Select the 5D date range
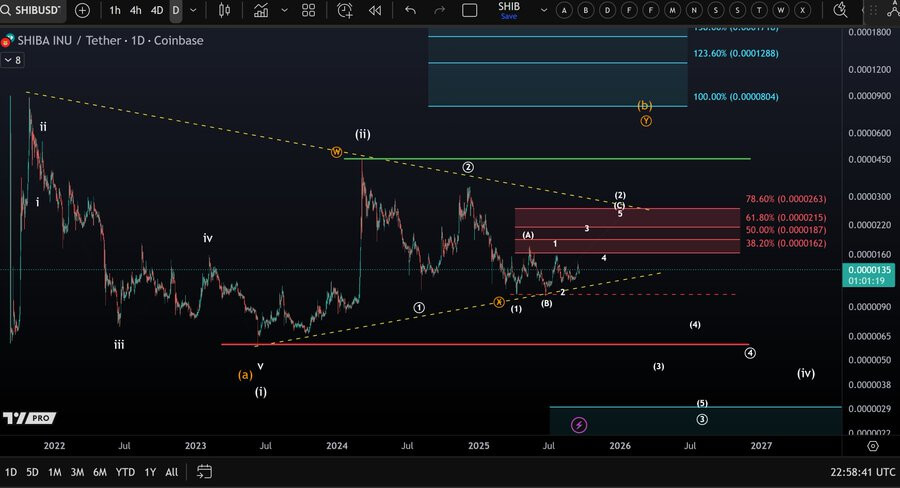 pos(32,472)
